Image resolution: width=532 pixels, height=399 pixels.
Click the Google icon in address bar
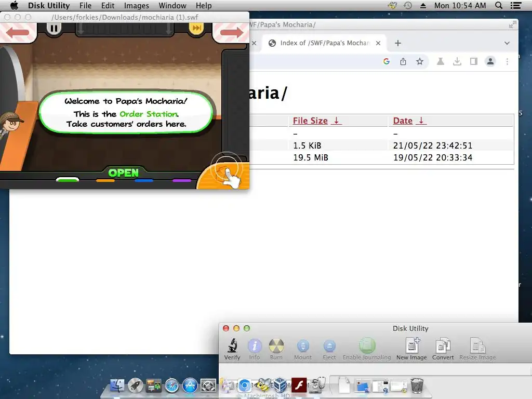[x=387, y=61]
